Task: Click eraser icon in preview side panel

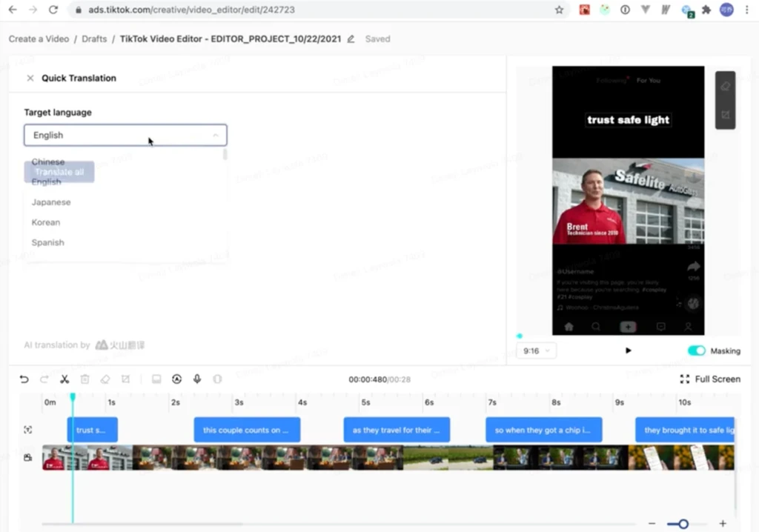Action: (725, 87)
